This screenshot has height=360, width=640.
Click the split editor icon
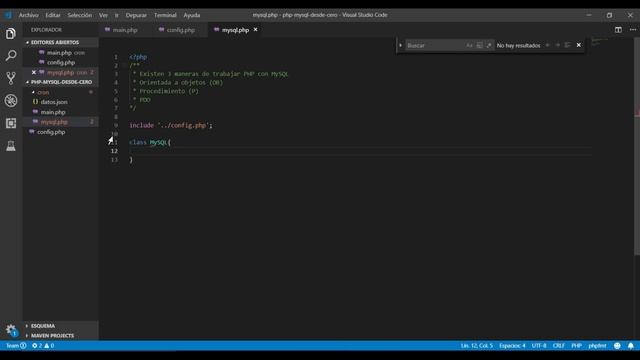(618, 30)
